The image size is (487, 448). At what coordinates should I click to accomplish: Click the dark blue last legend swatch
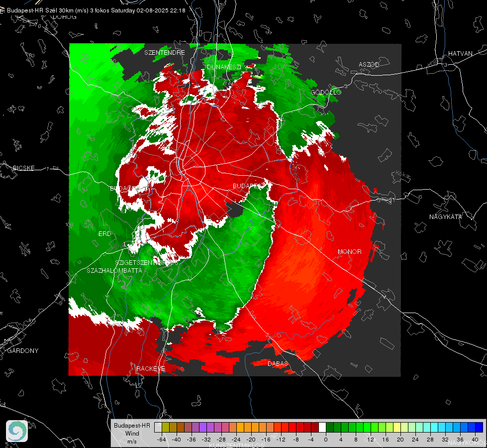tap(479, 427)
